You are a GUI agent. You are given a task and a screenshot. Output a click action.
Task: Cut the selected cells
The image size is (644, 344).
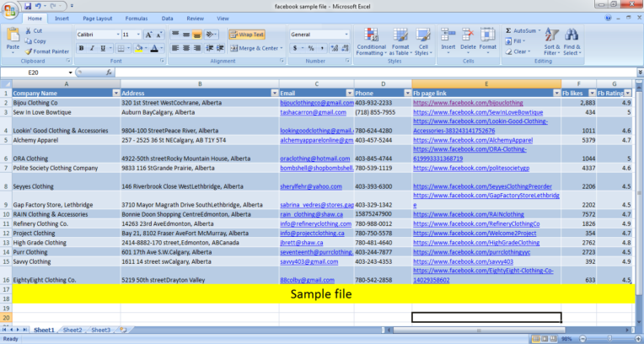tap(33, 31)
